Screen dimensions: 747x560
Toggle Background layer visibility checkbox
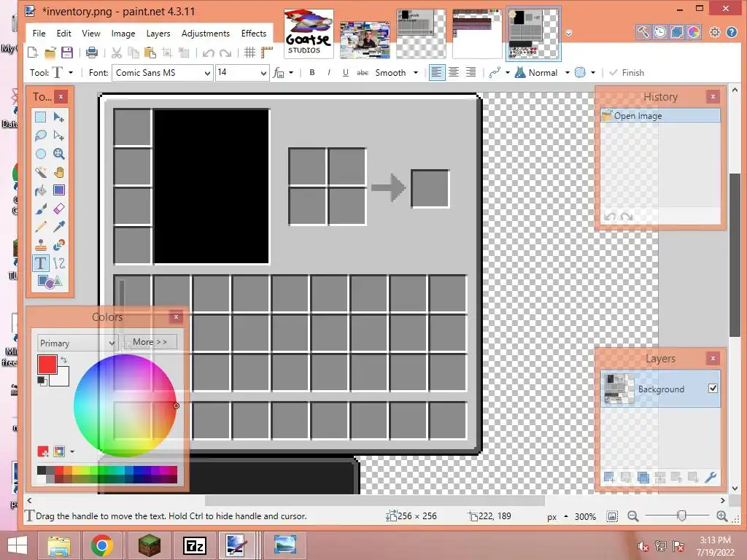[713, 388]
